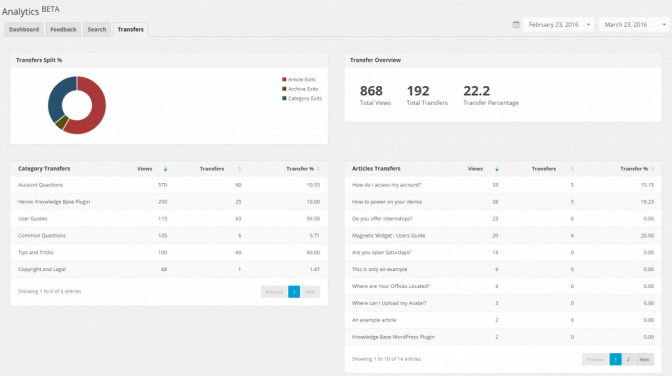Sort Category Transfers by Transfers column
Viewport: 672px width, 376px height.
pyautogui.click(x=240, y=169)
